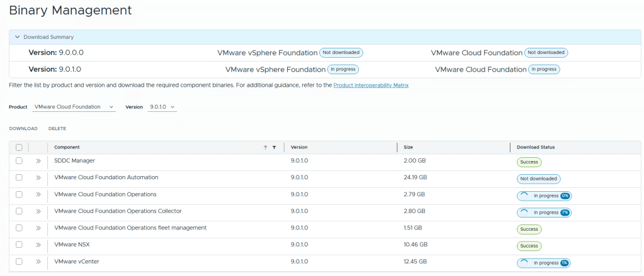Viewport: 644px width, 276px height.
Task: Expand details for Operations Collector row
Action: point(38,211)
